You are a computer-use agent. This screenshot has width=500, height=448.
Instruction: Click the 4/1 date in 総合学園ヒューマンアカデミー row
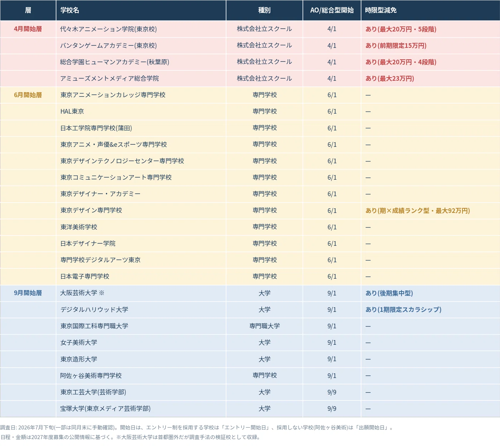tap(332, 62)
